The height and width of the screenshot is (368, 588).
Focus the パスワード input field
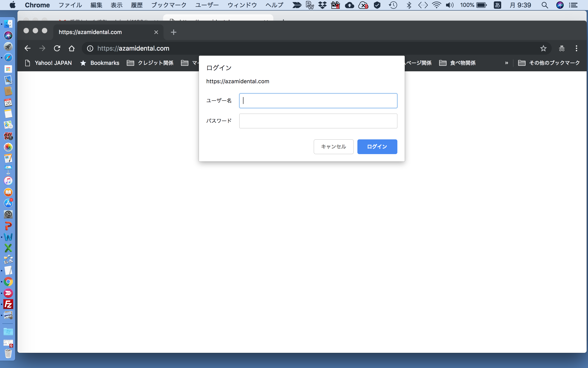click(x=318, y=121)
